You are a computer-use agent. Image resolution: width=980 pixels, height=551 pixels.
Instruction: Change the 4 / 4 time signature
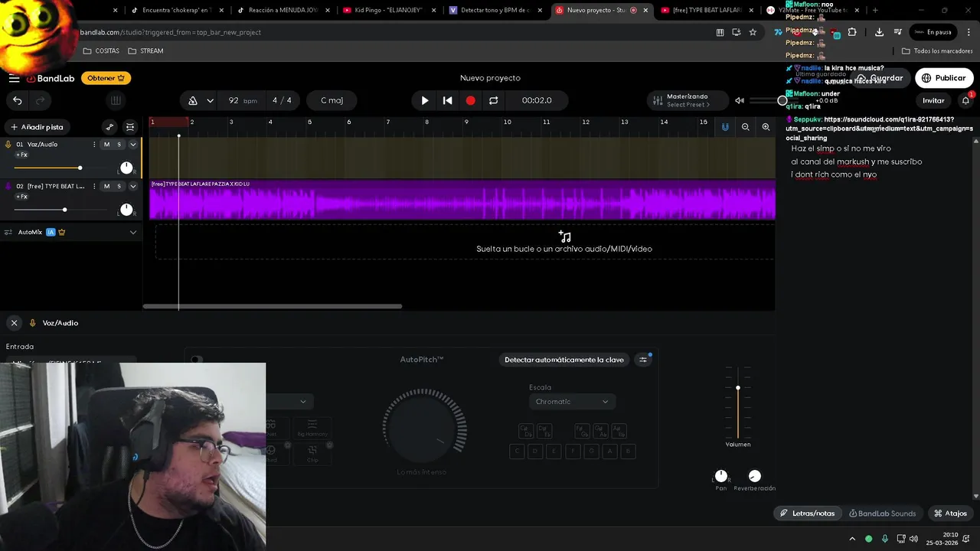[282, 100]
